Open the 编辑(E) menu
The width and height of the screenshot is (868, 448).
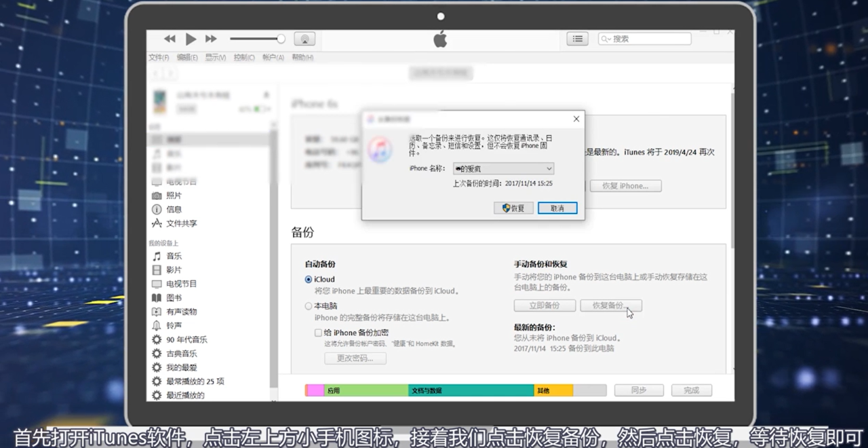tap(187, 58)
